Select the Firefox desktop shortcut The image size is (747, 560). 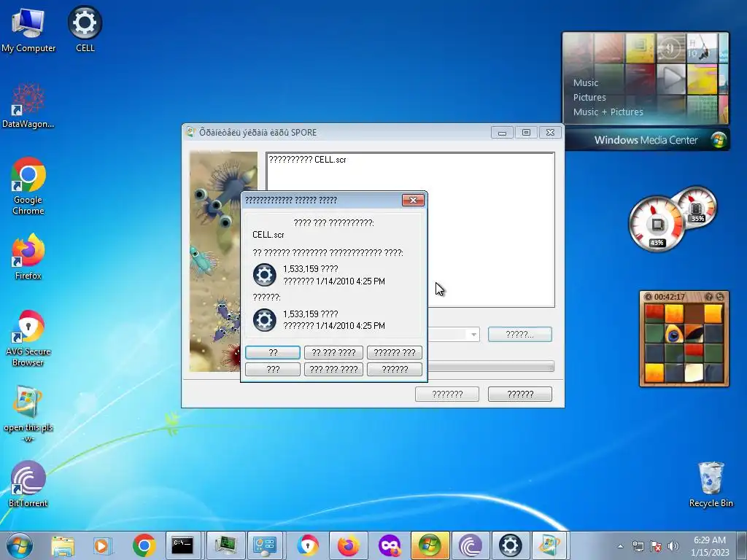(x=28, y=257)
